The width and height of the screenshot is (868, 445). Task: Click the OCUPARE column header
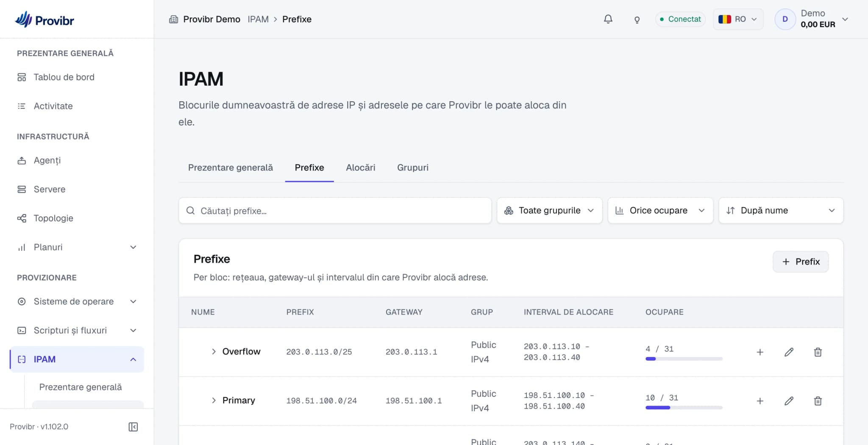pos(664,312)
